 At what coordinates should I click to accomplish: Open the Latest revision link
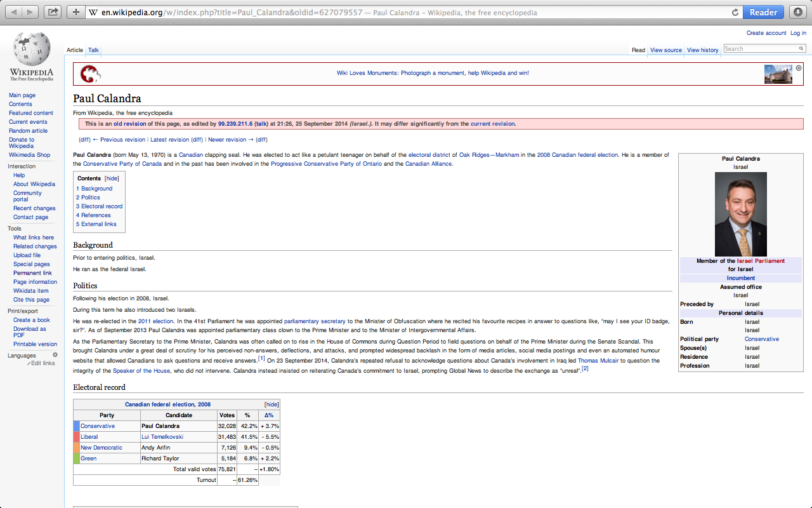pyautogui.click(x=169, y=140)
